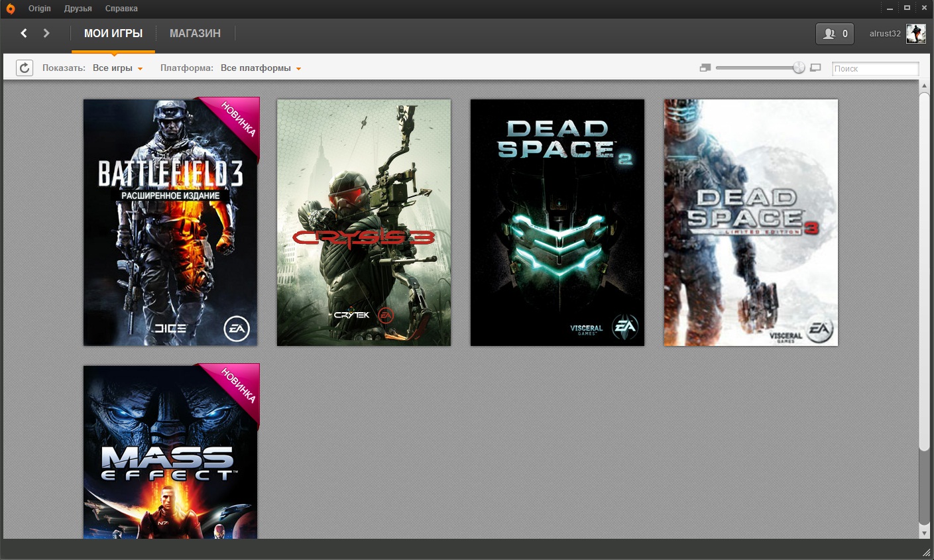Screen dimensions: 934x560
Task: Close the Origin window
Action: tap(924, 8)
